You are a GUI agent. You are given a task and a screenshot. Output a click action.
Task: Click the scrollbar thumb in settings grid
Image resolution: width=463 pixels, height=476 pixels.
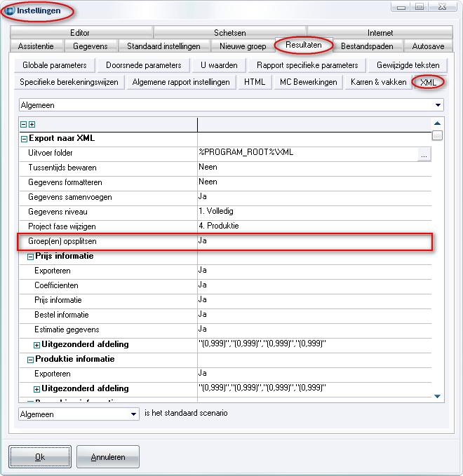pos(437,135)
